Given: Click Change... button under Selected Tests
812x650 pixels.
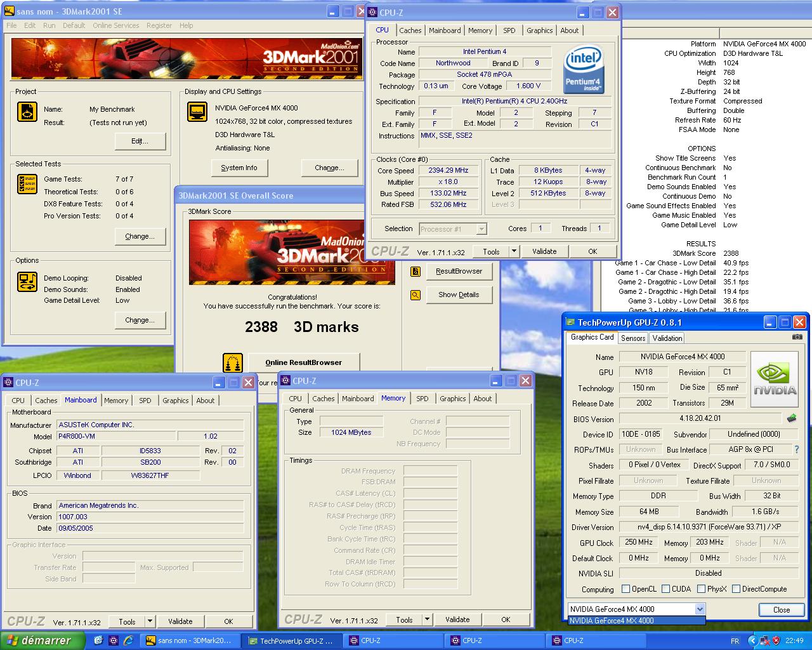Looking at the screenshot, I should point(140,236).
